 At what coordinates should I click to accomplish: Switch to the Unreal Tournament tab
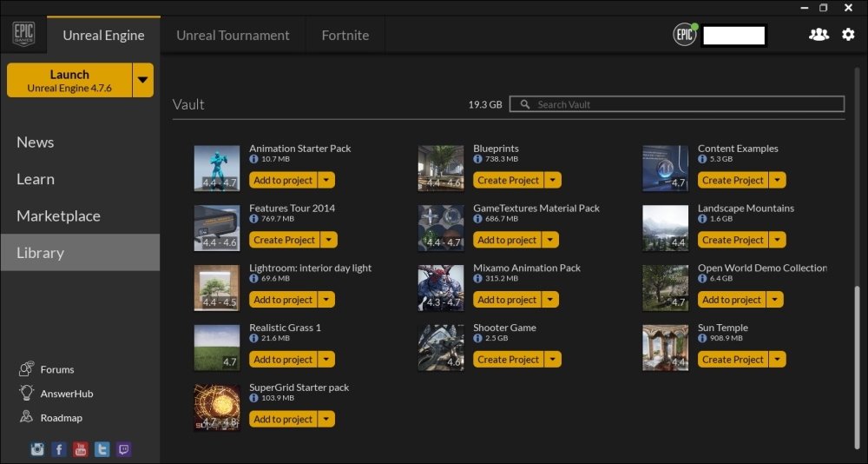[x=233, y=35]
